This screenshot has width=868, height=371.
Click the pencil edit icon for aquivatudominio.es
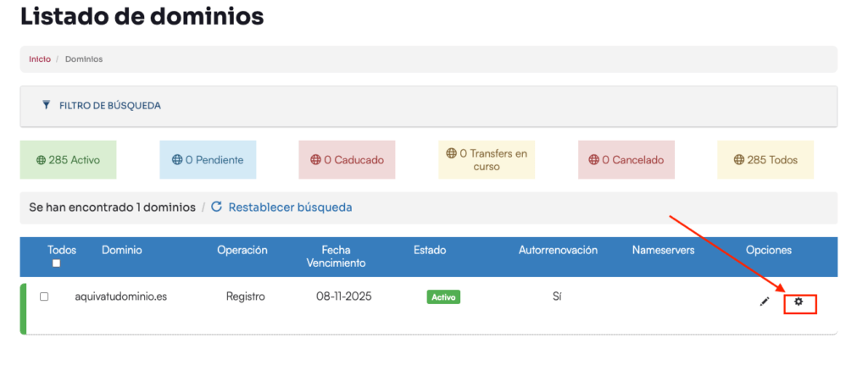click(765, 302)
